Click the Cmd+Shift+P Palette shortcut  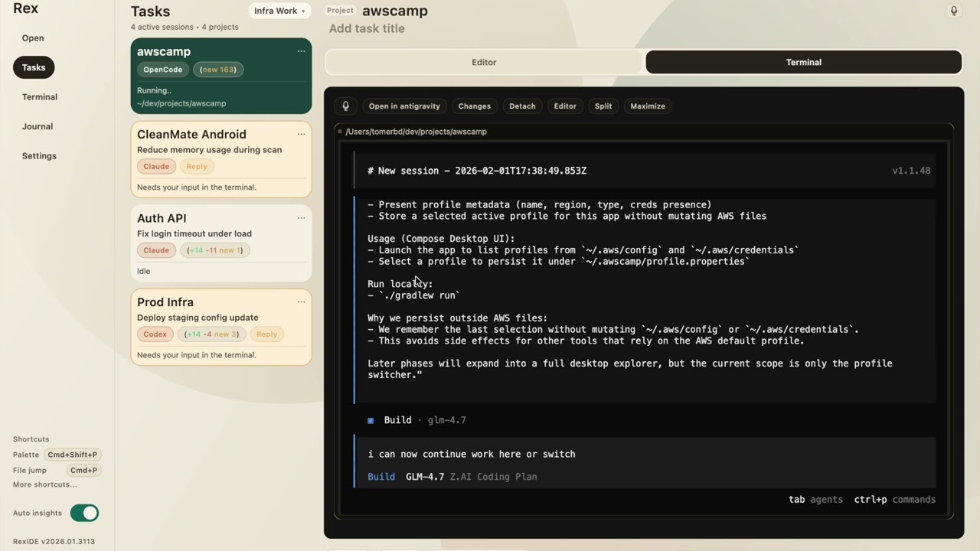tap(73, 455)
